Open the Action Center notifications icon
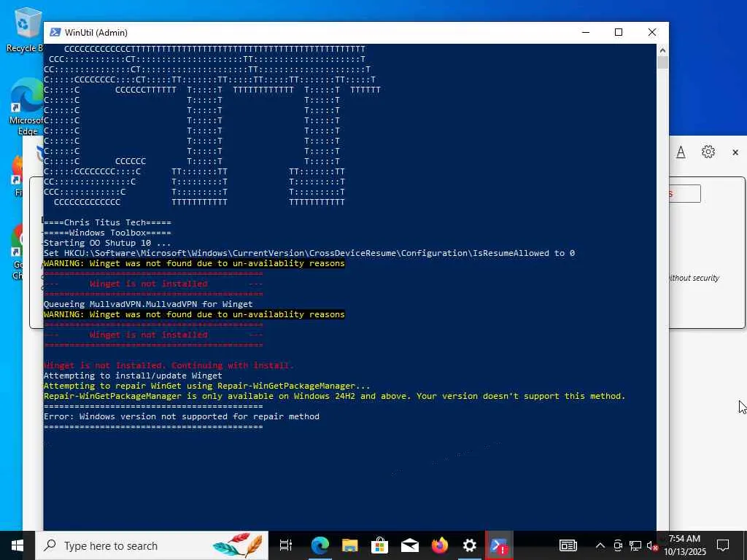 [723, 545]
